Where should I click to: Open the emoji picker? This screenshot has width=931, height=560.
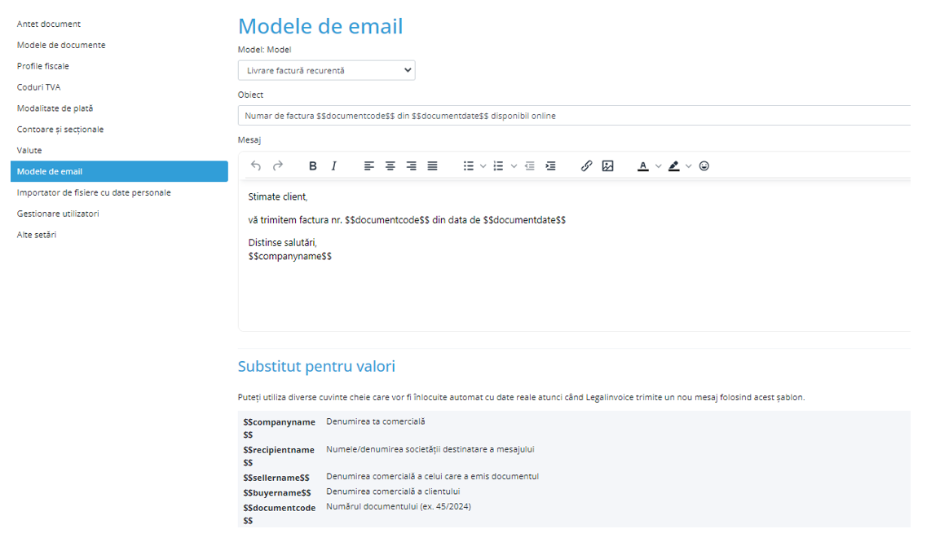coord(704,166)
